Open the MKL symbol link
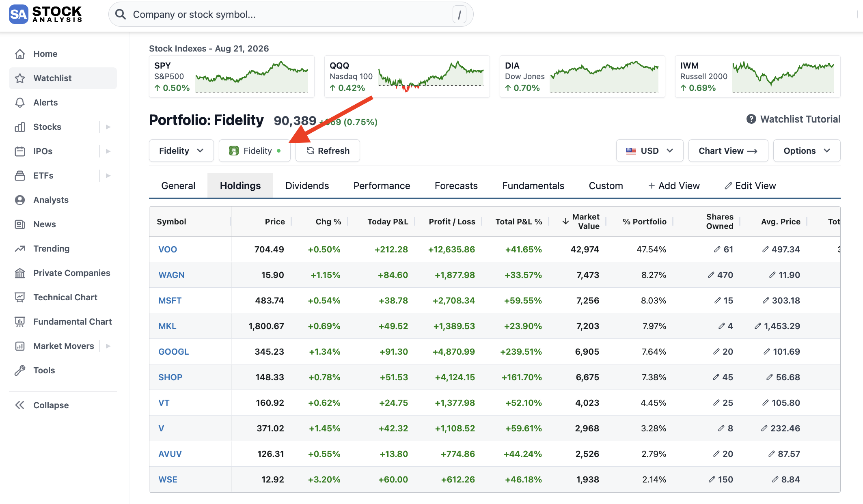863x504 pixels. point(167,326)
